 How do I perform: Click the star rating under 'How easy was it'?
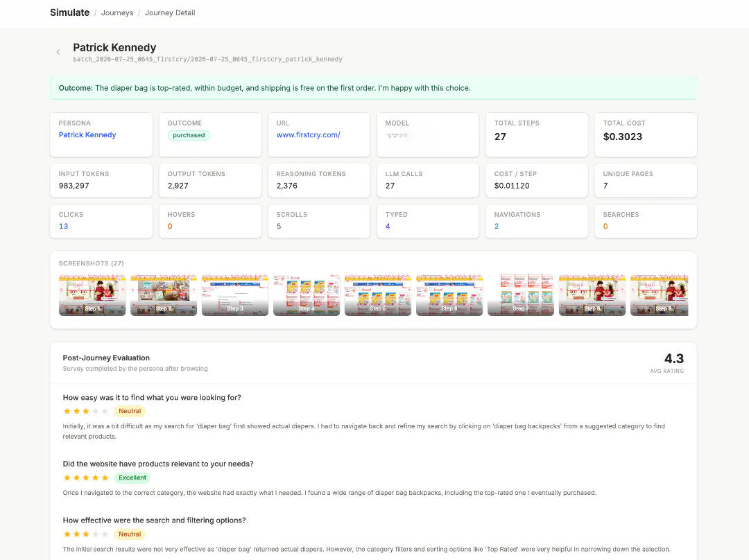pos(86,411)
